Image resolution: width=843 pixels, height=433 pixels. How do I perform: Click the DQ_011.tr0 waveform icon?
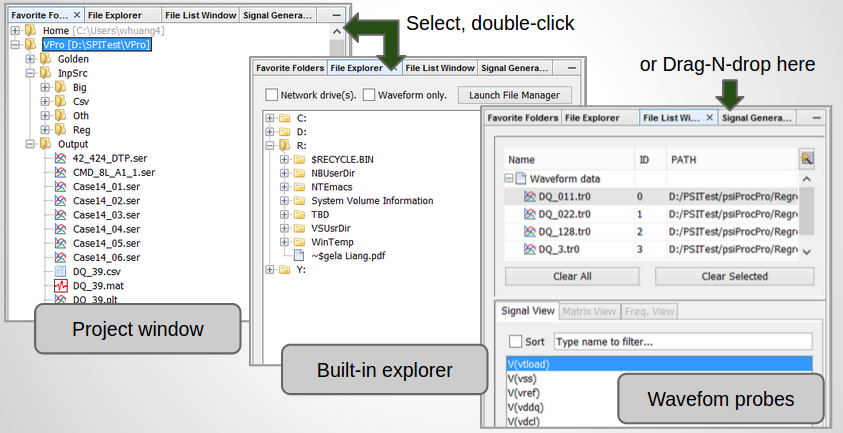[530, 197]
